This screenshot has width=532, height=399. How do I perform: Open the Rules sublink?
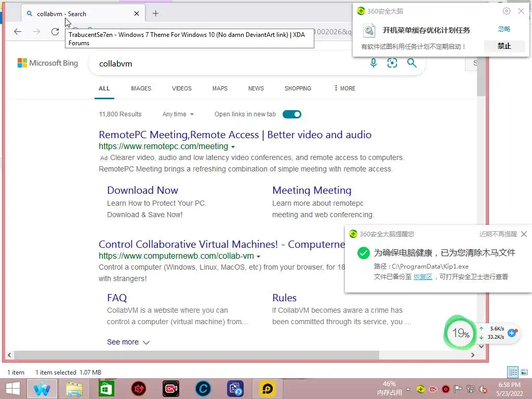(284, 298)
